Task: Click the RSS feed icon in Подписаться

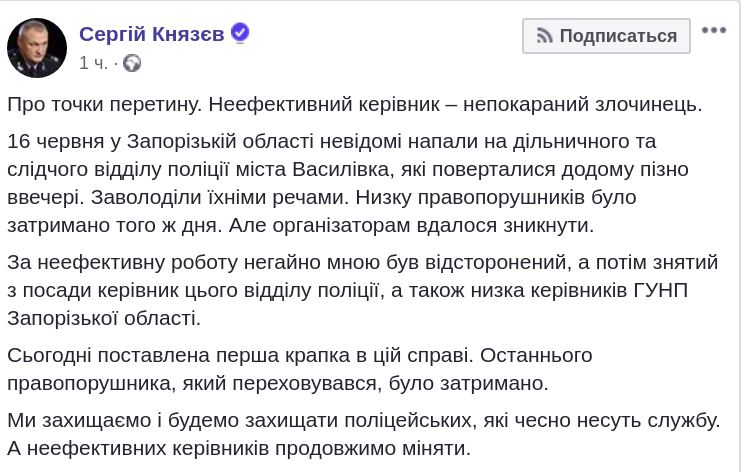Action: pos(545,36)
